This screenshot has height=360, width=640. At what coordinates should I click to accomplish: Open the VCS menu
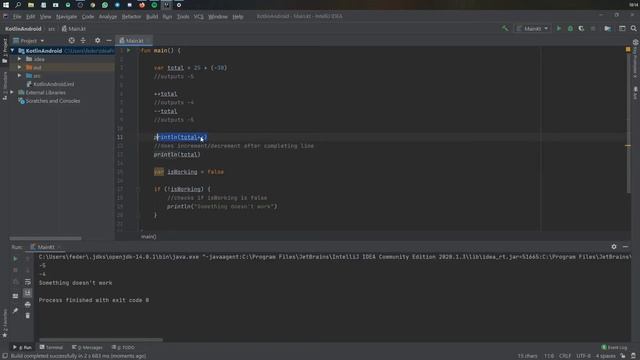click(x=199, y=17)
